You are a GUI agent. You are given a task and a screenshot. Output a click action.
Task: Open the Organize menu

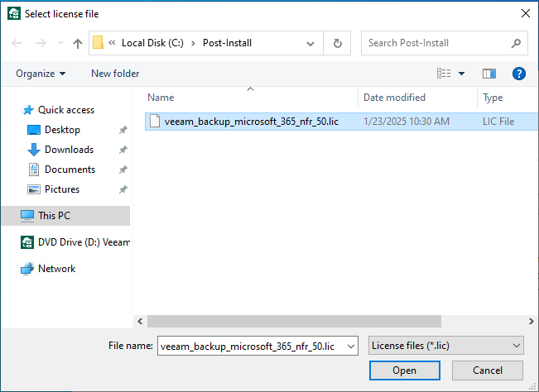point(41,74)
